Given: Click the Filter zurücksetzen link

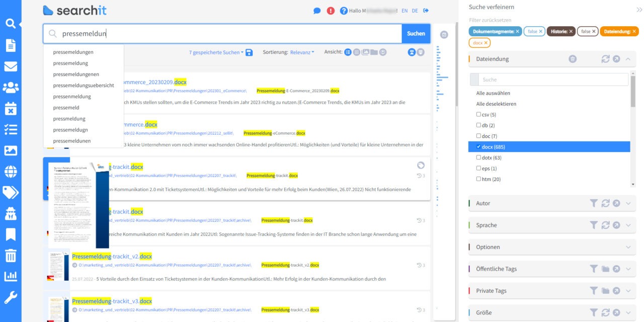Looking at the screenshot, I should click(490, 20).
